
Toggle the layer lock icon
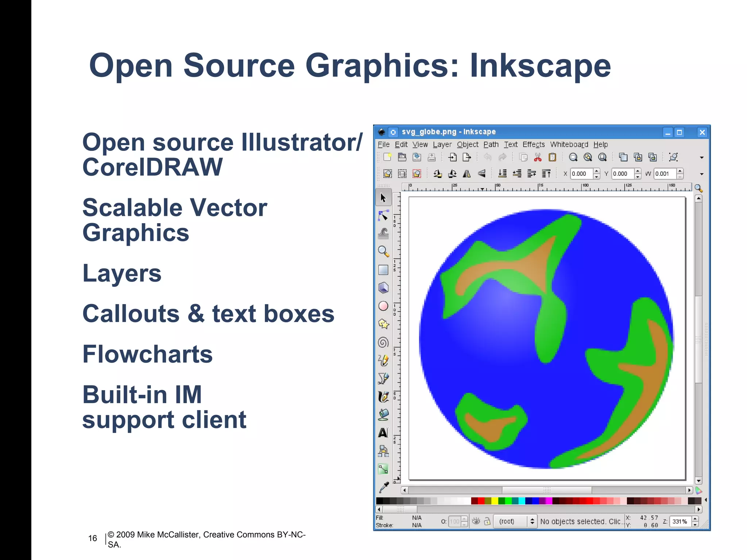point(487,521)
